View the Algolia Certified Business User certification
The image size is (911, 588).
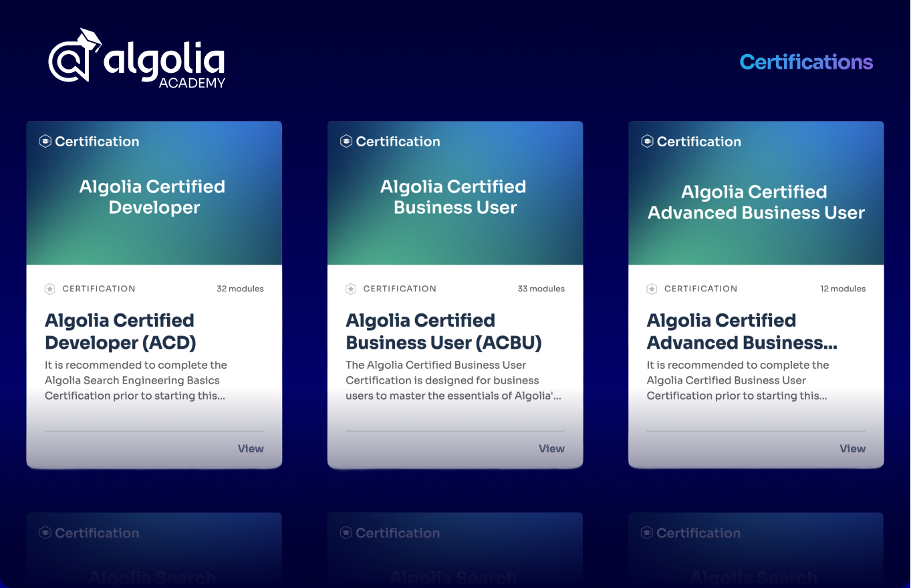point(551,448)
